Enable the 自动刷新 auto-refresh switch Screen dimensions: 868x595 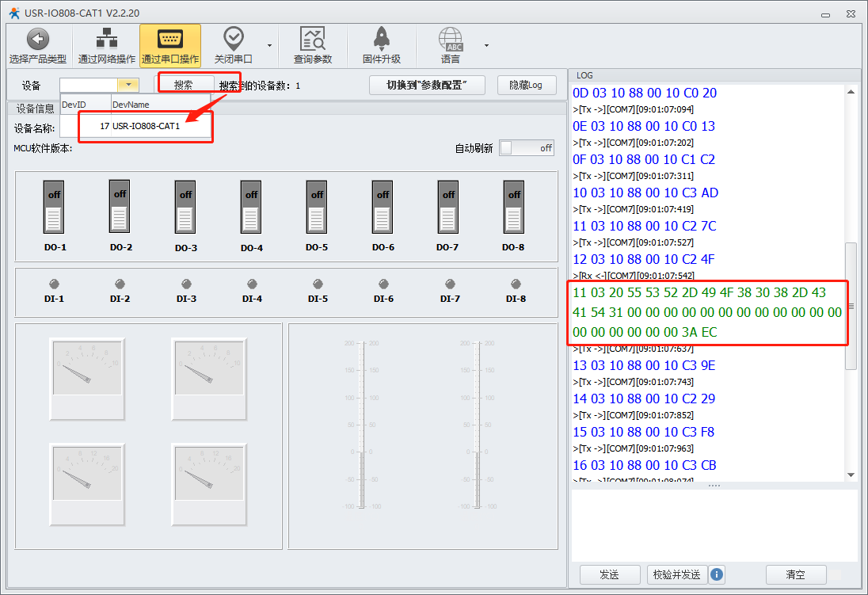coord(527,148)
